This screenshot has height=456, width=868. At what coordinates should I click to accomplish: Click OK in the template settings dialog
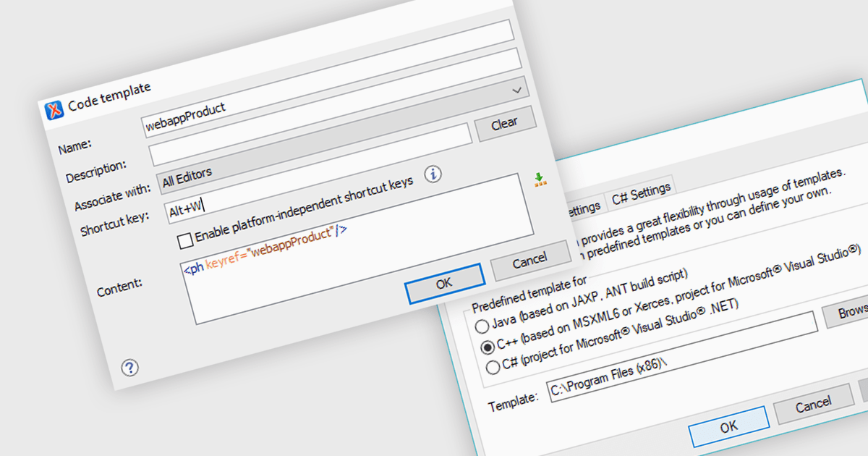(x=728, y=426)
